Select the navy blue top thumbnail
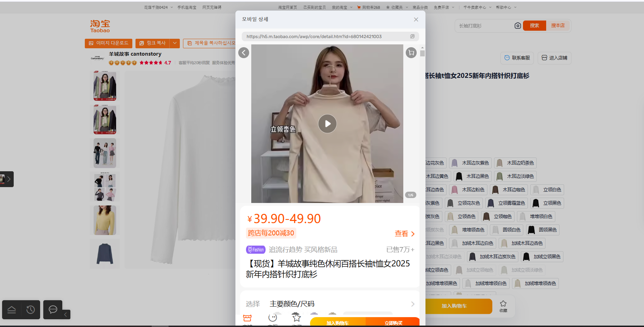The image size is (644, 327). (105, 254)
